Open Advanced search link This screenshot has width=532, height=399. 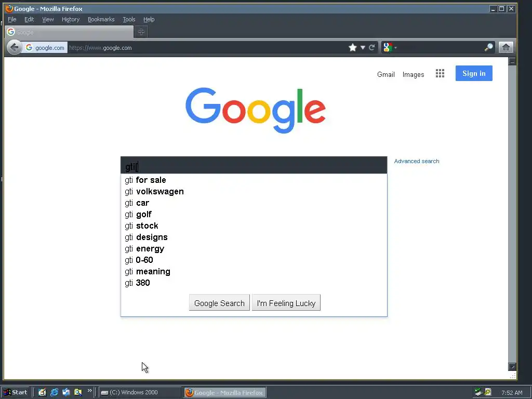[416, 161]
